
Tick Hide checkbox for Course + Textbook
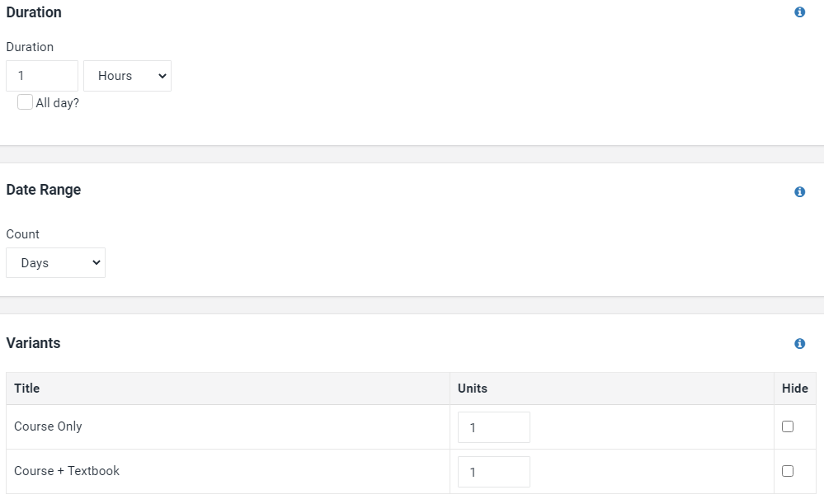coord(787,471)
